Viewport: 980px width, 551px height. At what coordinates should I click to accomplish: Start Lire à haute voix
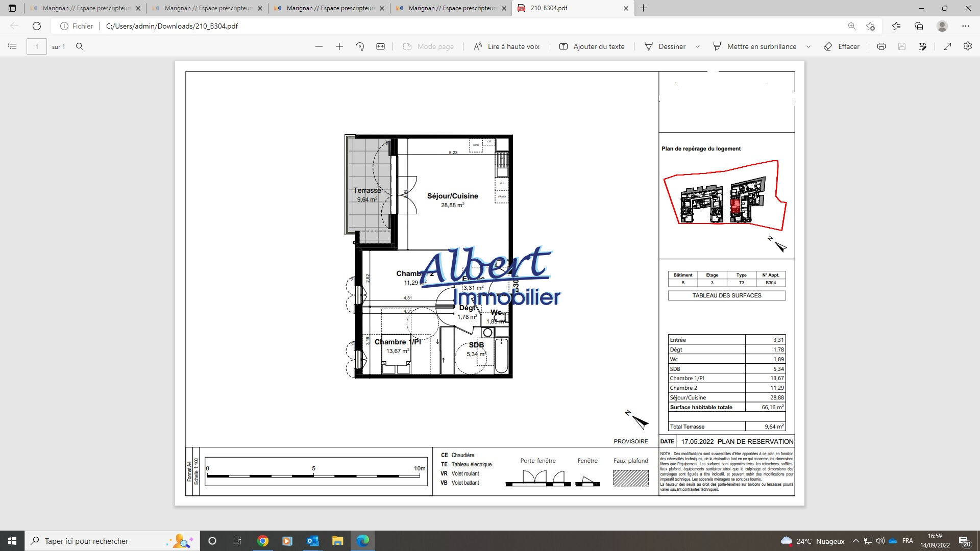pos(506,46)
